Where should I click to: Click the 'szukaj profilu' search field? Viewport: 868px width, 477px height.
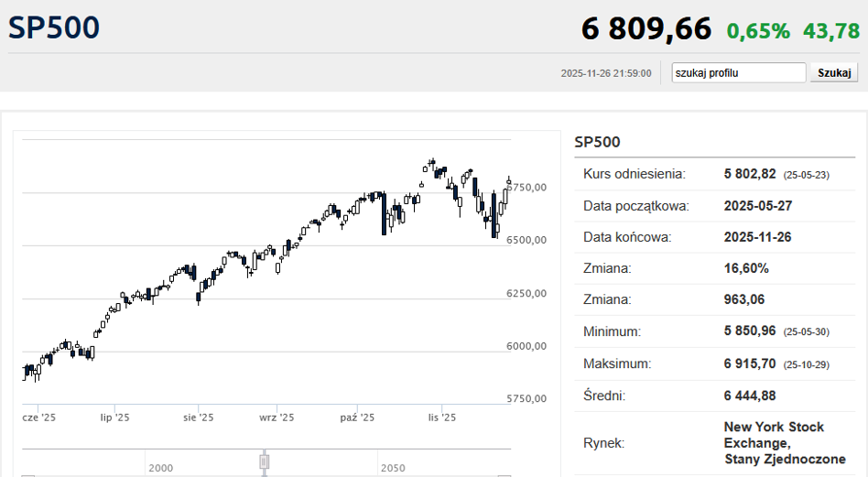[x=738, y=73]
